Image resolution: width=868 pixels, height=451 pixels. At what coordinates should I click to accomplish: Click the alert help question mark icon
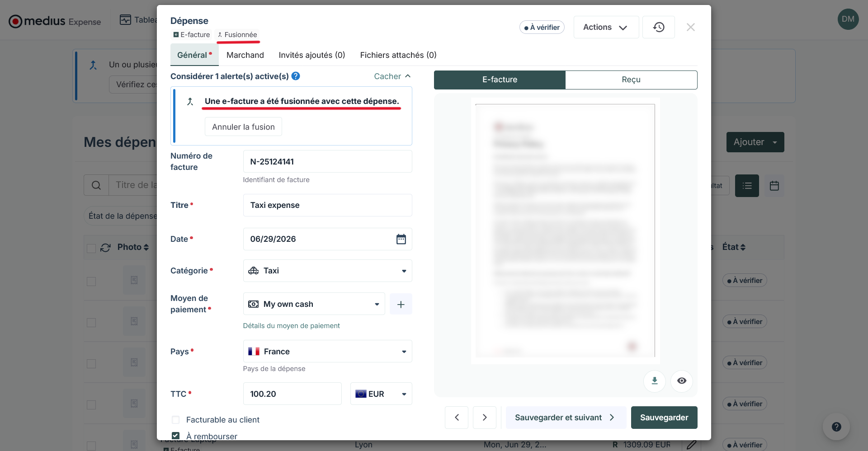coord(296,76)
